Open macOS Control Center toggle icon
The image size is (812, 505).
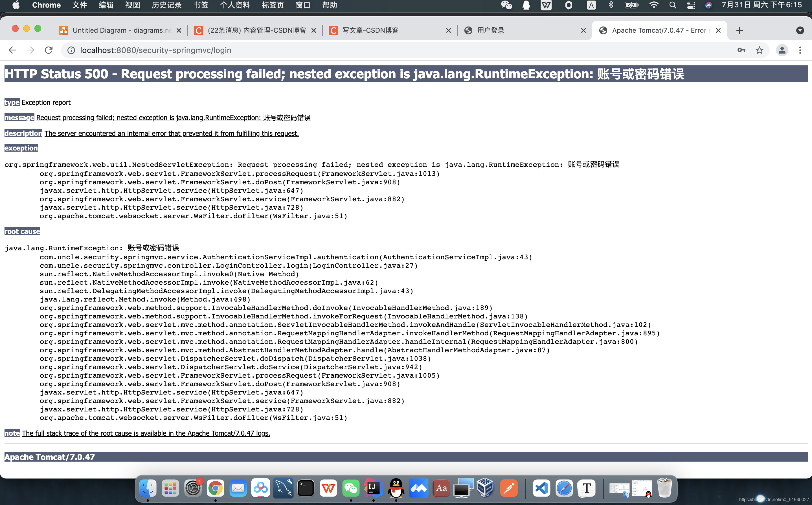pyautogui.click(x=691, y=5)
